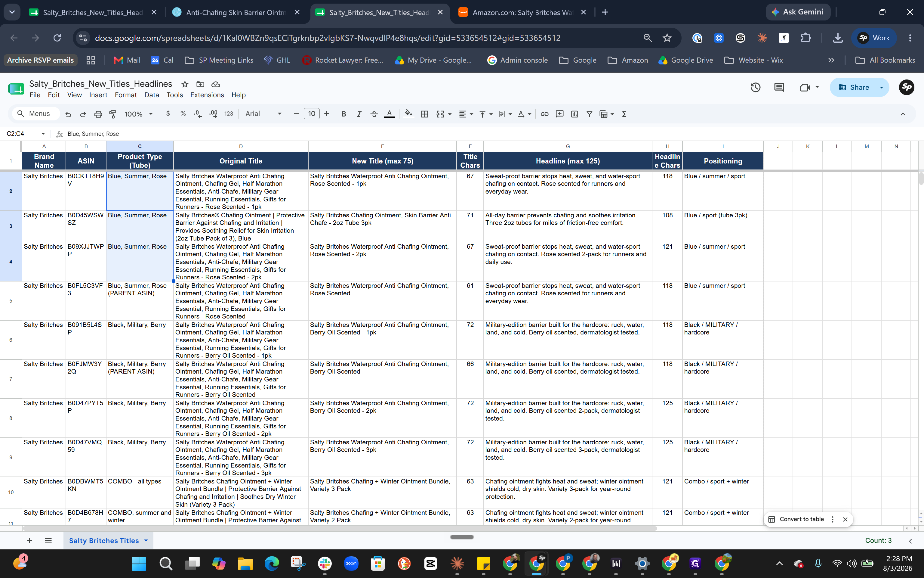The width and height of the screenshot is (924, 578).
Task: Open the zoom level 100% dropdown
Action: [139, 114]
